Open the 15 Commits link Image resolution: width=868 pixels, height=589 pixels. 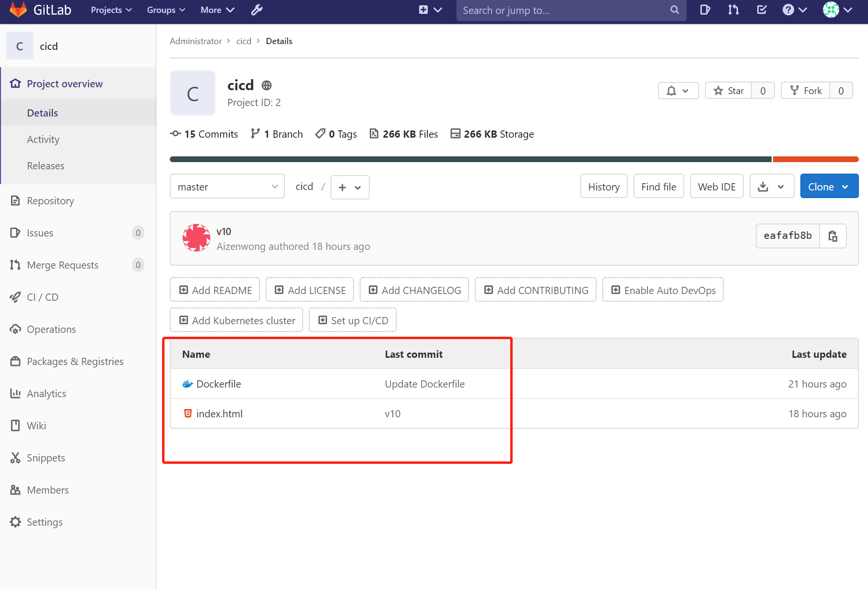click(204, 134)
